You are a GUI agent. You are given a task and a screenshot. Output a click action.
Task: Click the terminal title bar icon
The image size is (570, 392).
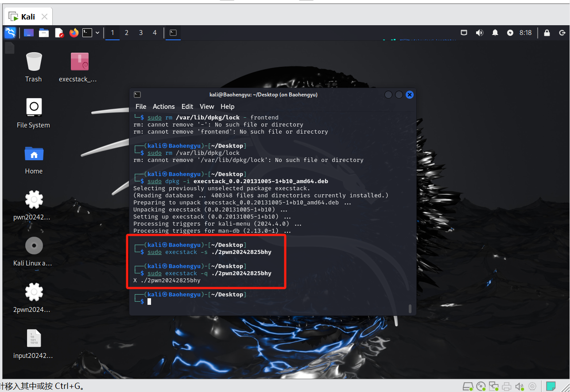click(x=137, y=95)
